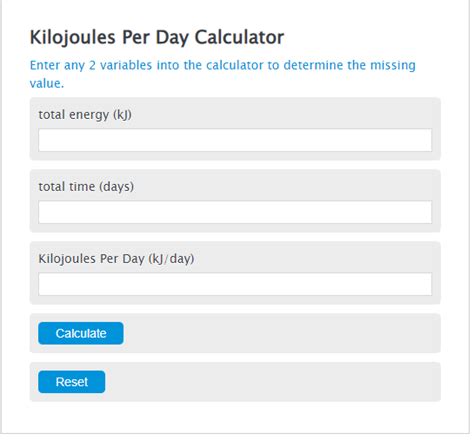Viewport: 474px width, 440px height.
Task: Click the '(kJ)' unit in the energy label
Action: [x=122, y=115]
